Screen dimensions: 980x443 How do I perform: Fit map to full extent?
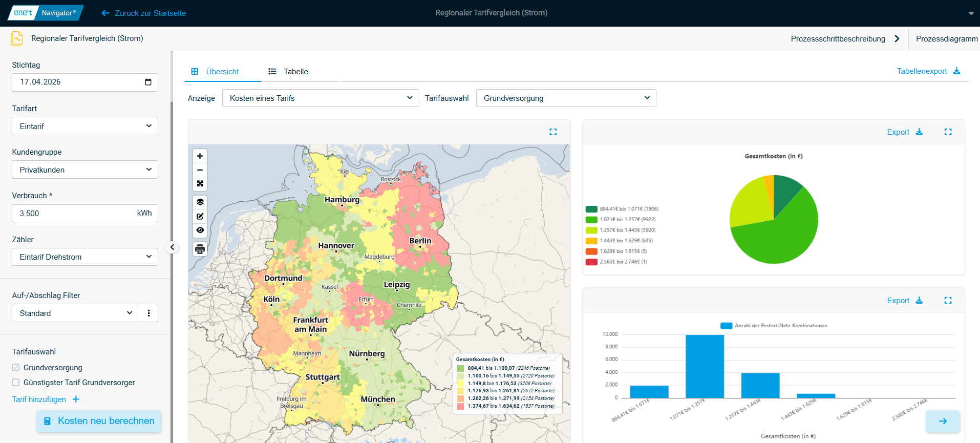pyautogui.click(x=200, y=184)
